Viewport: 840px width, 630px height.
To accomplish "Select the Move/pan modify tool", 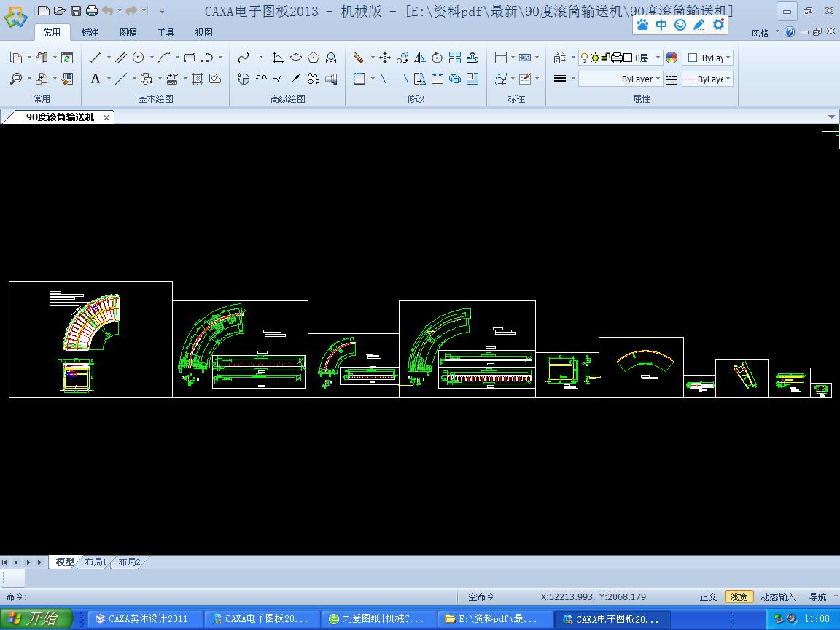I will (385, 58).
